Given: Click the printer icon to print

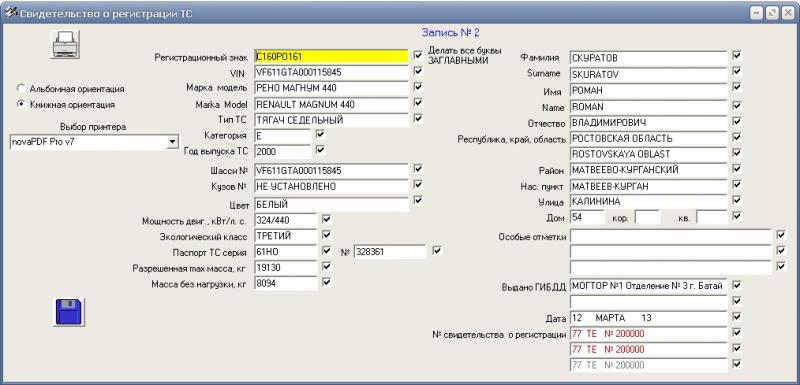Looking at the screenshot, I should tap(66, 44).
